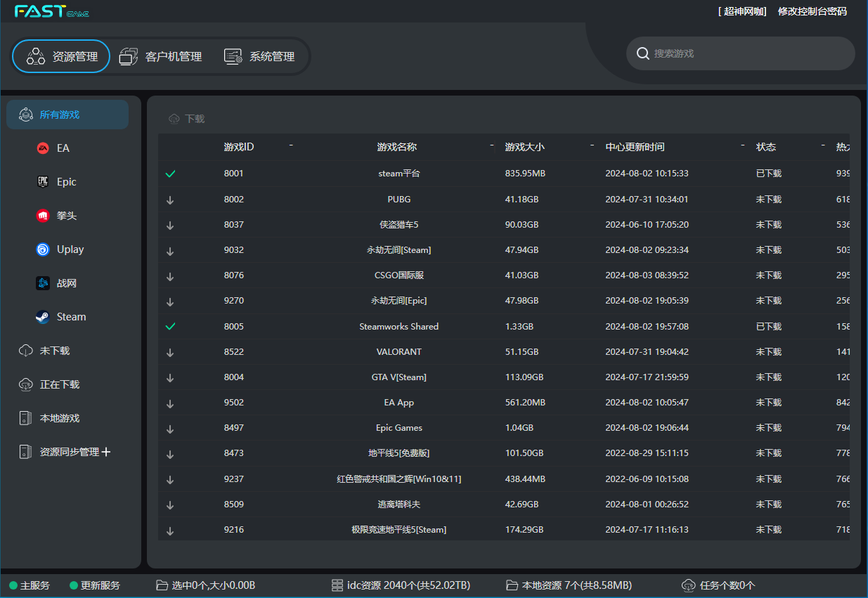Screen dimensions: 868x598
Task: Open the dash menu of 游戏名称 column
Action: tap(492, 145)
